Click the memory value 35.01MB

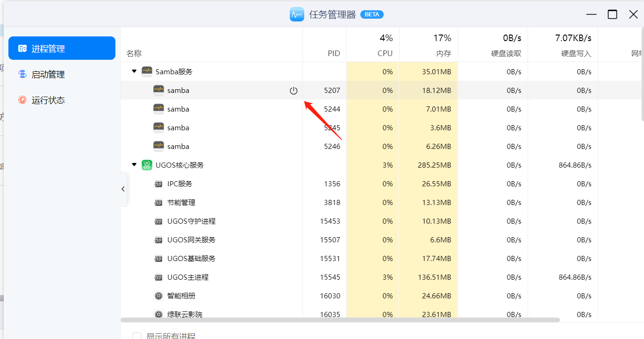(x=436, y=72)
